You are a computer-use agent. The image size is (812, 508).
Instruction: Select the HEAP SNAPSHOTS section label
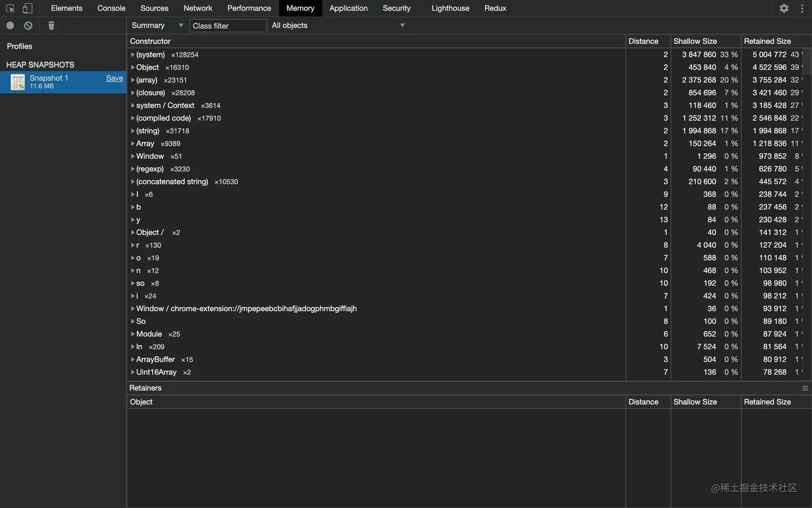point(40,65)
